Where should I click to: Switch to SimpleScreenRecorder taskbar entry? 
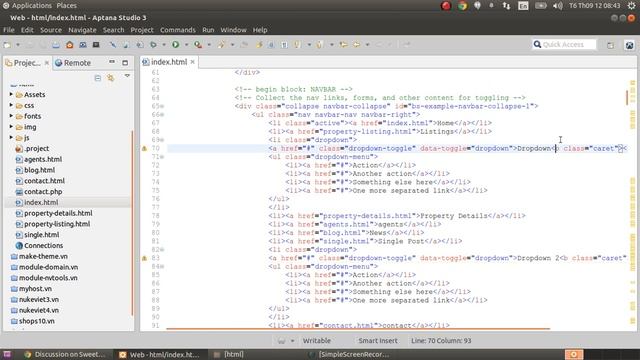coord(349,354)
